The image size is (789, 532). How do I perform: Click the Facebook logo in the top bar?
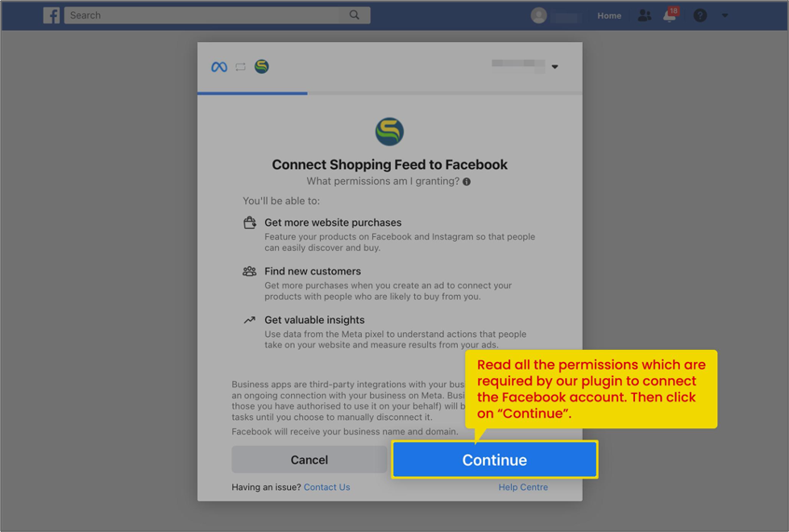click(x=52, y=15)
